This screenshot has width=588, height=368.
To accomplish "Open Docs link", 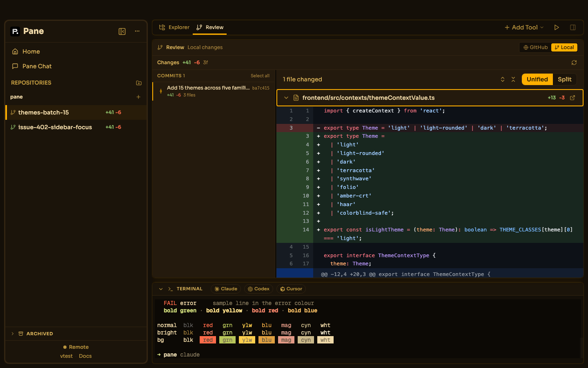I will [x=85, y=356].
